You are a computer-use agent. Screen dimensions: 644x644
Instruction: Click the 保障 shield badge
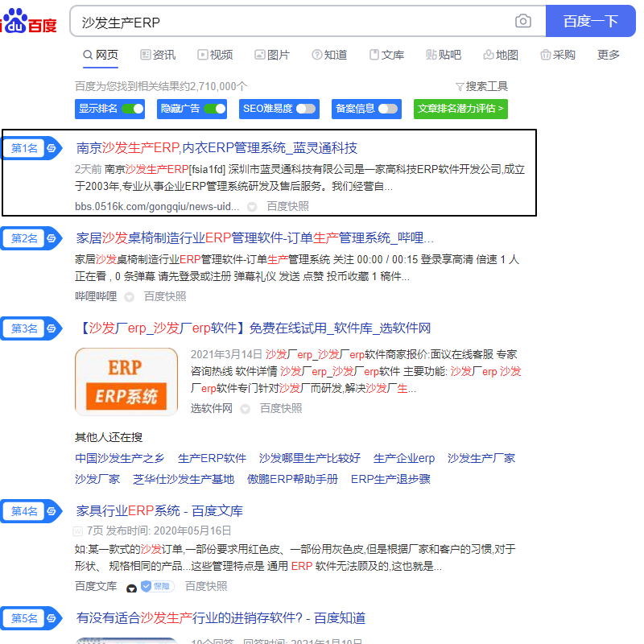pyautogui.click(x=157, y=586)
